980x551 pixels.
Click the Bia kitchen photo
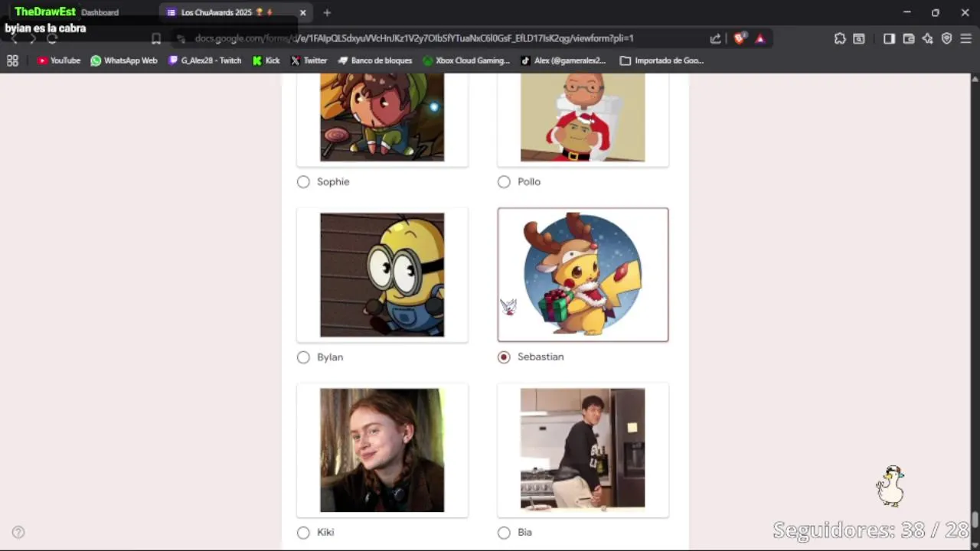point(583,448)
